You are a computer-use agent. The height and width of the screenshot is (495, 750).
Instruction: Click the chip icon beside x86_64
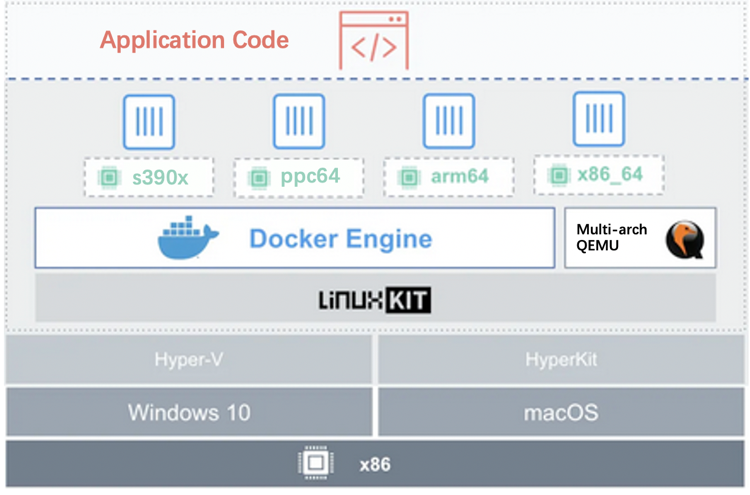pos(559,176)
